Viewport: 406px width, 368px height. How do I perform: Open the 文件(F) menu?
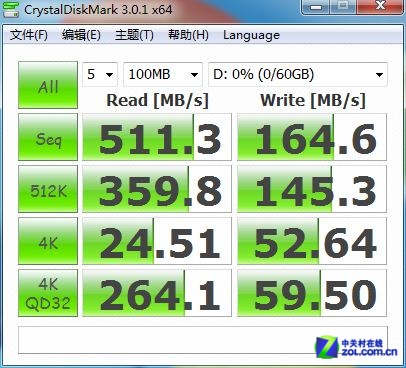pyautogui.click(x=28, y=35)
